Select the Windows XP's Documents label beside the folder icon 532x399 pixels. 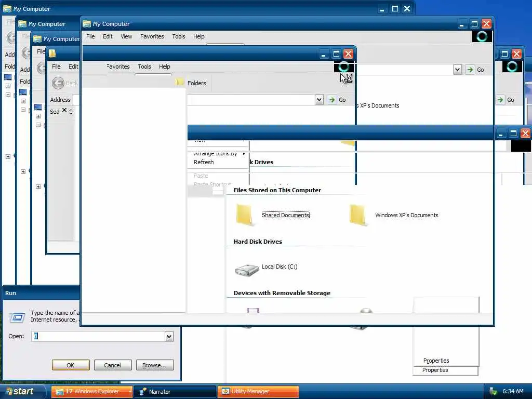(406, 215)
